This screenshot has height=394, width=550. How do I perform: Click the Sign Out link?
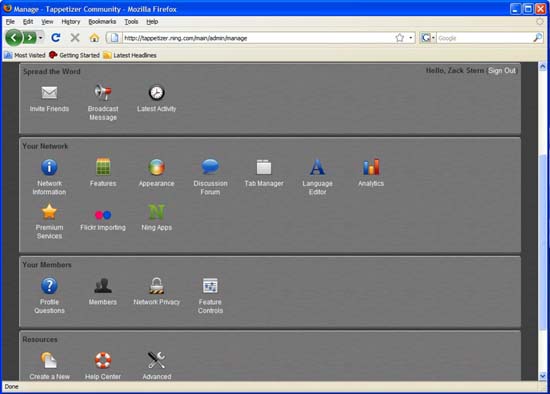pos(502,71)
